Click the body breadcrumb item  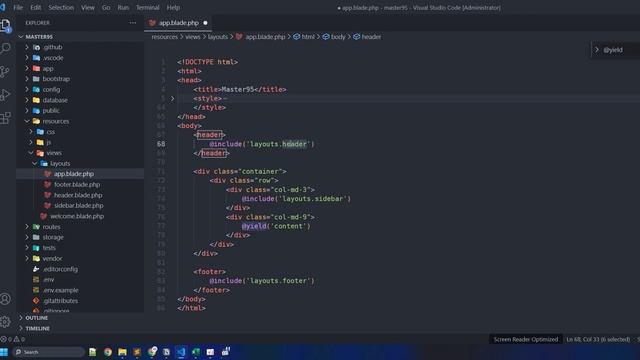point(334,37)
